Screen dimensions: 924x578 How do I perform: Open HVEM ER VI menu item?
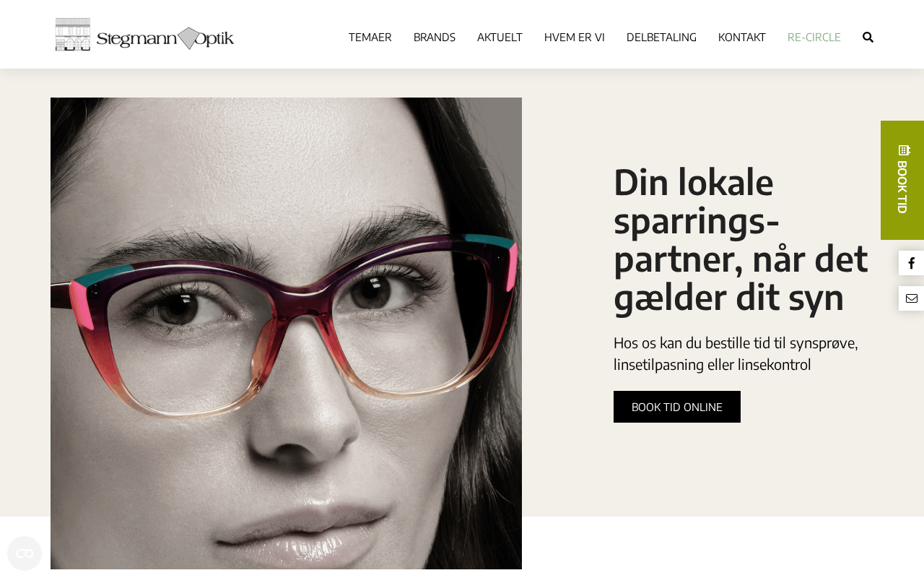tap(575, 37)
